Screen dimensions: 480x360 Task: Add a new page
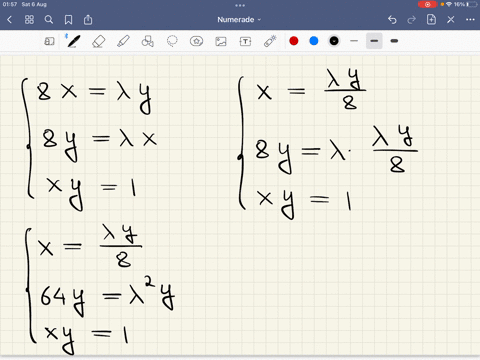point(431,19)
